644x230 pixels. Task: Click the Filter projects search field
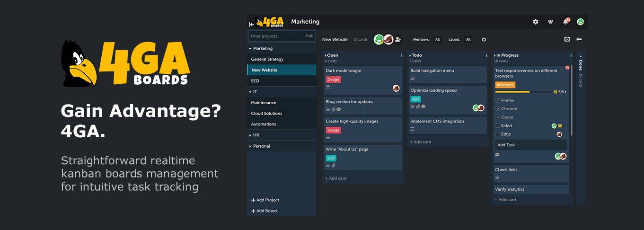tap(277, 36)
